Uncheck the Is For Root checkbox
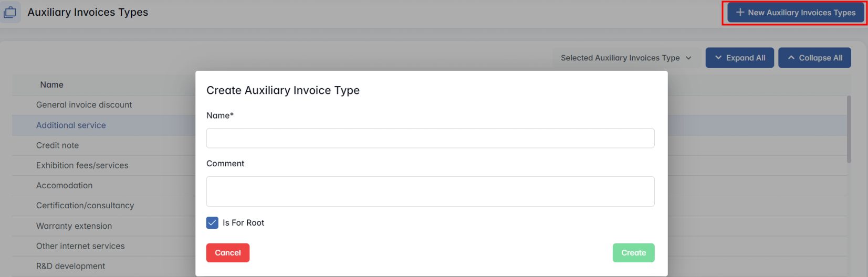This screenshot has width=868, height=277. pos(212,223)
